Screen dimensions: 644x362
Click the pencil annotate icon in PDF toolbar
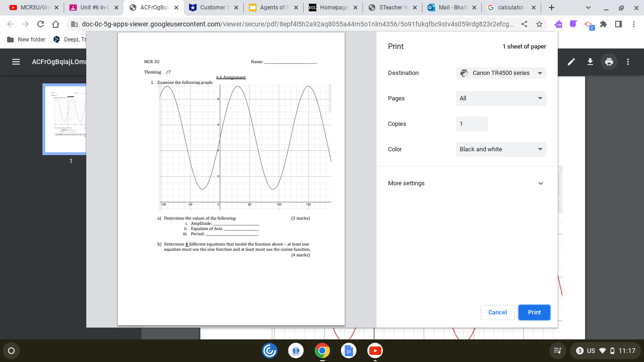coord(571,62)
